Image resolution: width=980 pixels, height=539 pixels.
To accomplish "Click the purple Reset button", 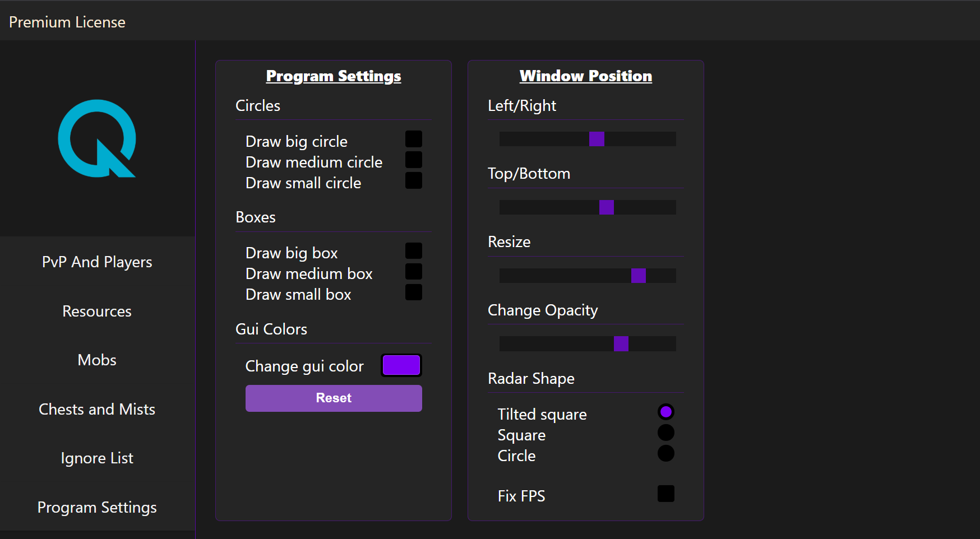I will click(334, 398).
